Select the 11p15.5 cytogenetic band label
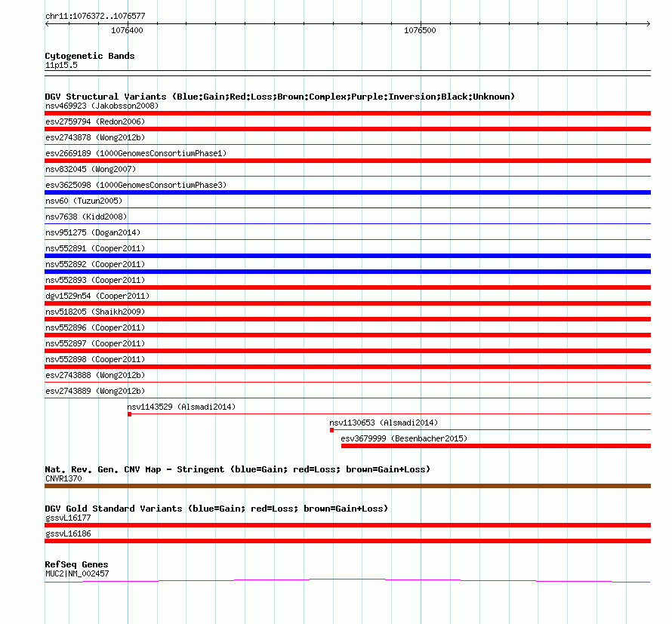672x624 pixels. [x=61, y=65]
